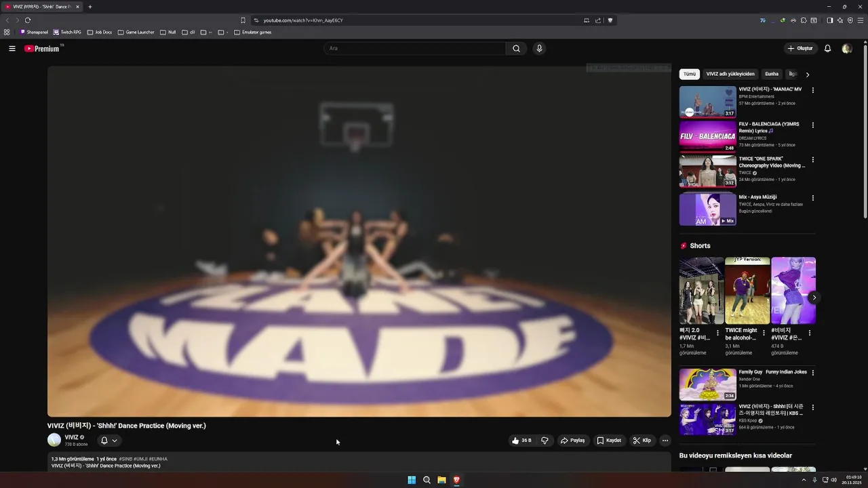
Task: Show hidden system tray icons
Action: [x=804, y=480]
